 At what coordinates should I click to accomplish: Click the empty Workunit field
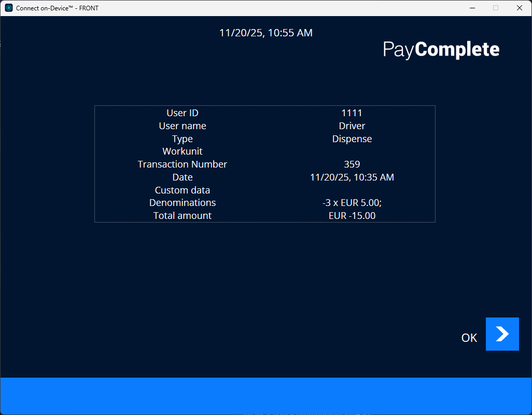point(352,151)
